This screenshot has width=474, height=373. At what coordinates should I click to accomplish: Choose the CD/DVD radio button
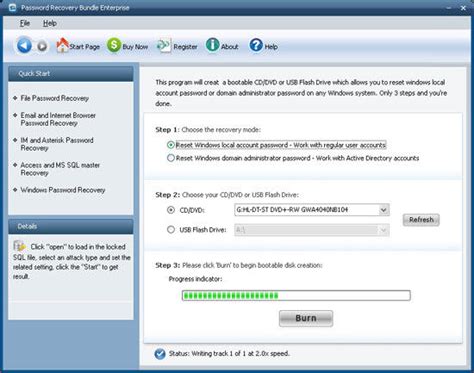coord(171,210)
